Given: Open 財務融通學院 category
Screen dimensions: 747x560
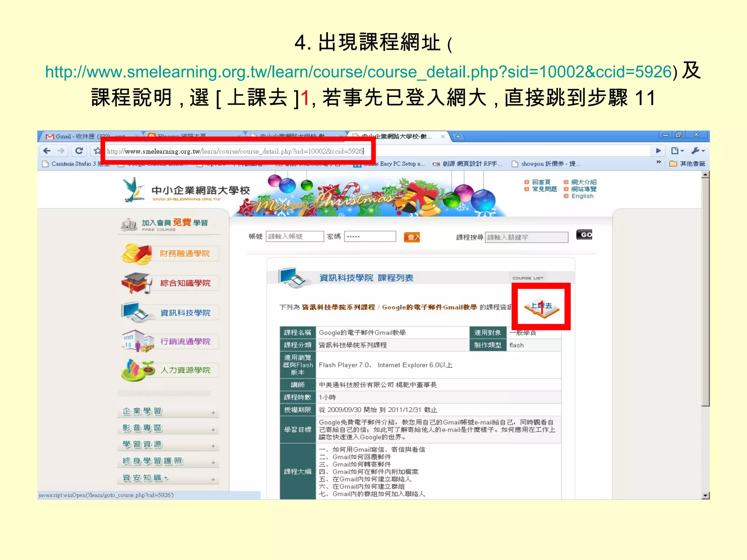Looking at the screenshot, I should [x=170, y=254].
